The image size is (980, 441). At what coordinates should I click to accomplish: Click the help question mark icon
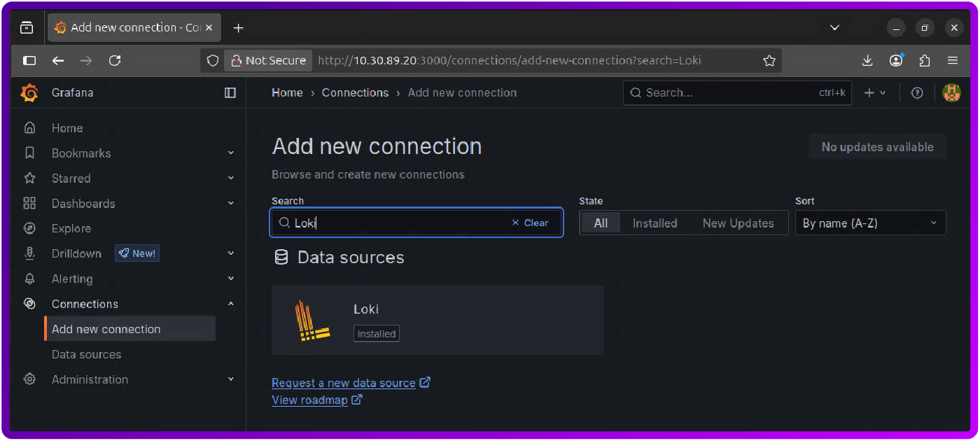pos(917,92)
